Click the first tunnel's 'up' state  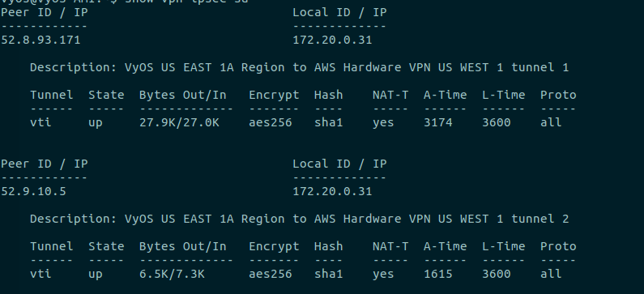(96, 123)
